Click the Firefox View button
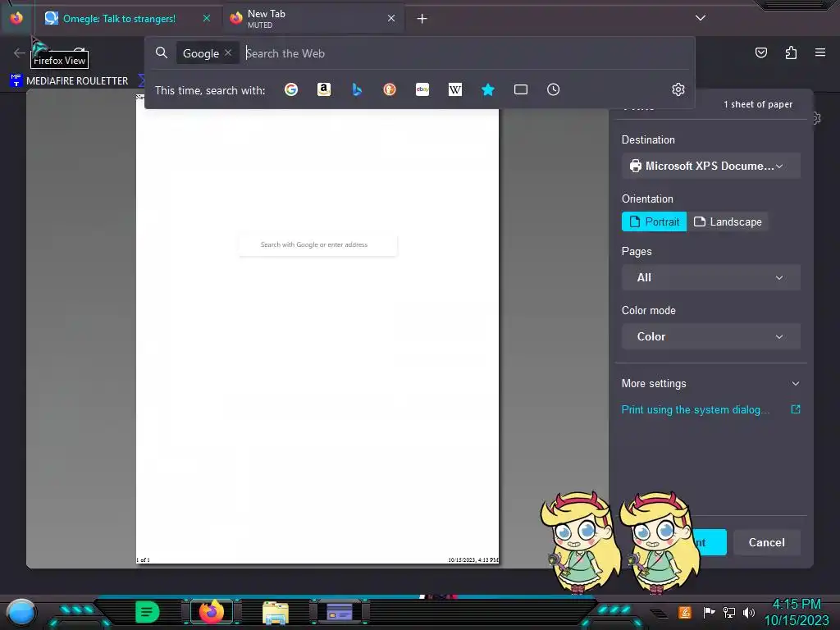 coord(16,18)
